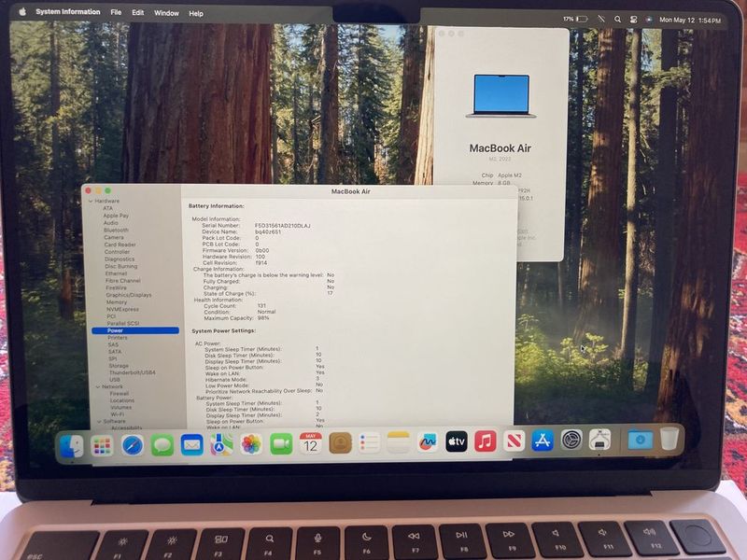Screen dimensions: 747x560
Task: Select Apple Pay in the sidebar
Action: 116,216
